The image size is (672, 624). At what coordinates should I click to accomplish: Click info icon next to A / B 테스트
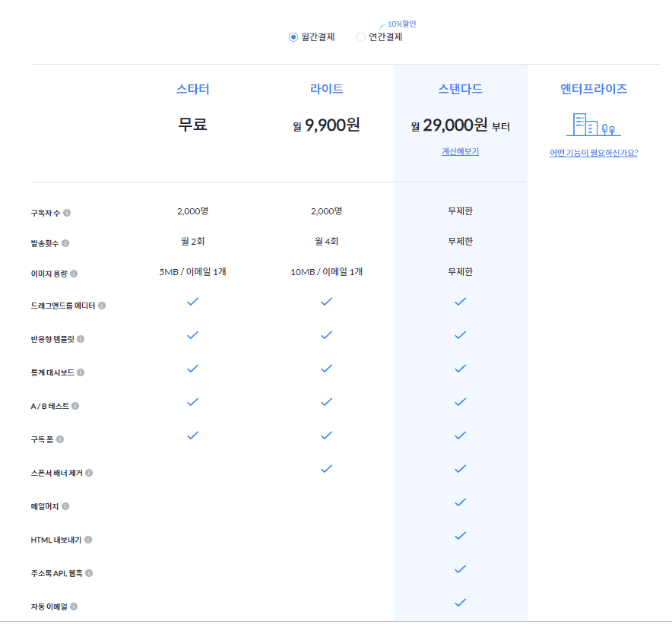click(75, 406)
